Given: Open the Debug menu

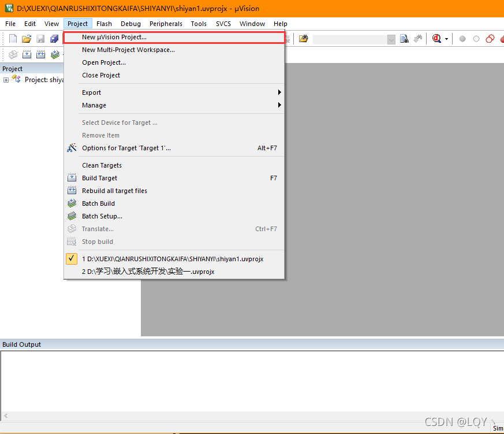Looking at the screenshot, I should click(130, 24).
